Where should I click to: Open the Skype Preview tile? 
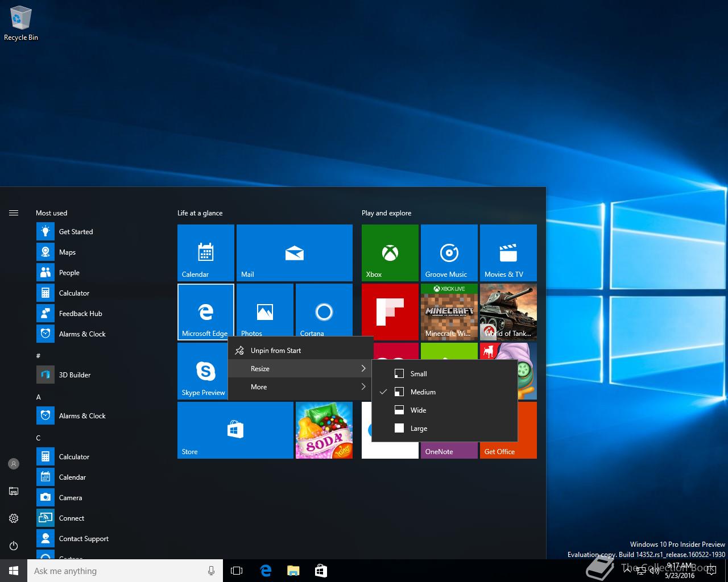(202, 371)
